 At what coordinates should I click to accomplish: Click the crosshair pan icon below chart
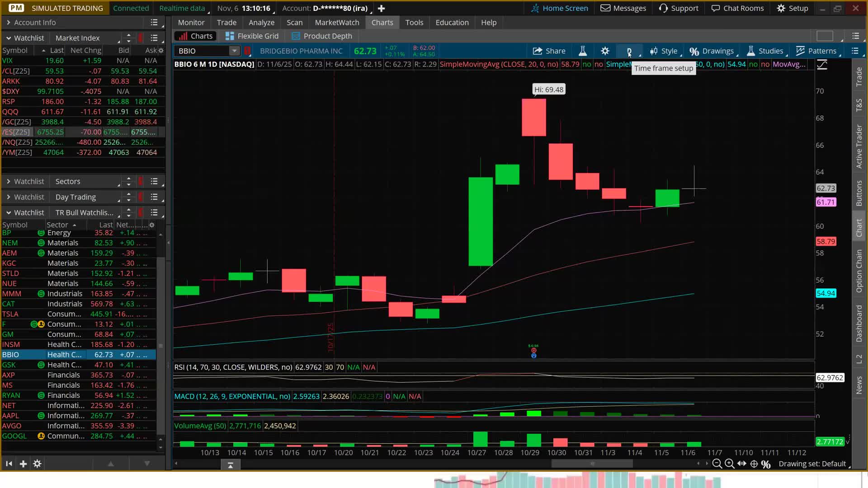[x=754, y=464]
